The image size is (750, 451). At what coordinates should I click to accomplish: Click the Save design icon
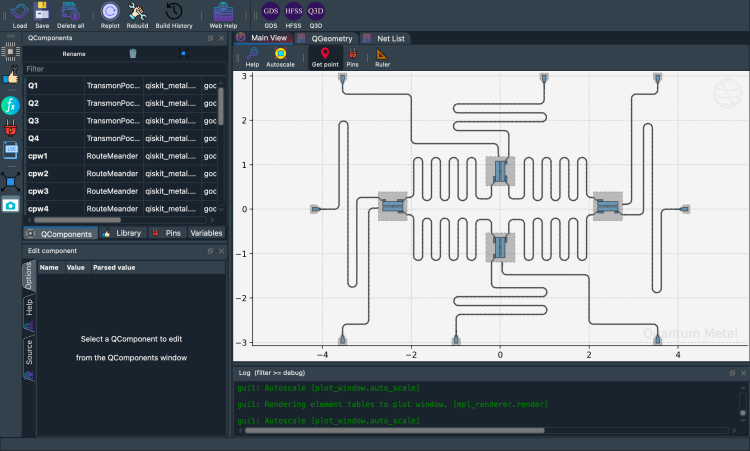(42, 14)
